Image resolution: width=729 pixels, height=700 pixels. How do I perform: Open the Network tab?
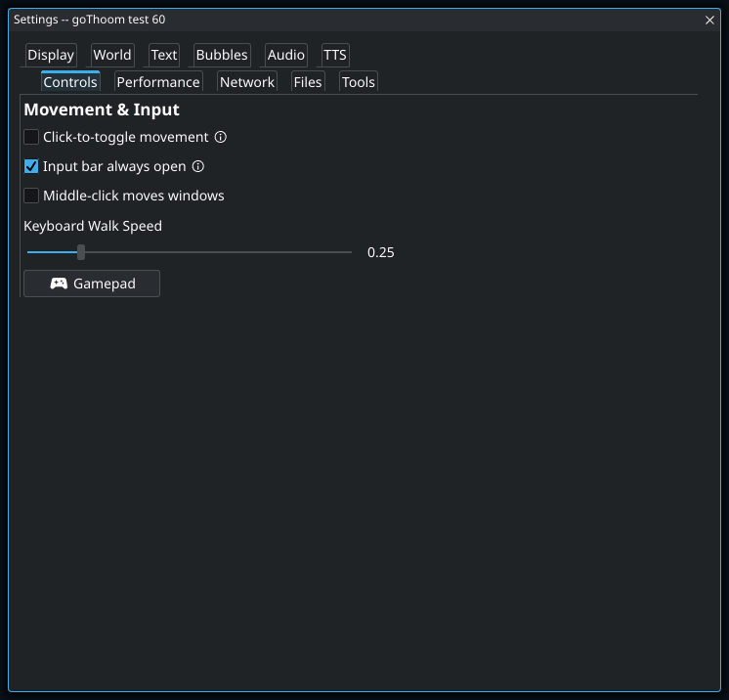tap(247, 82)
